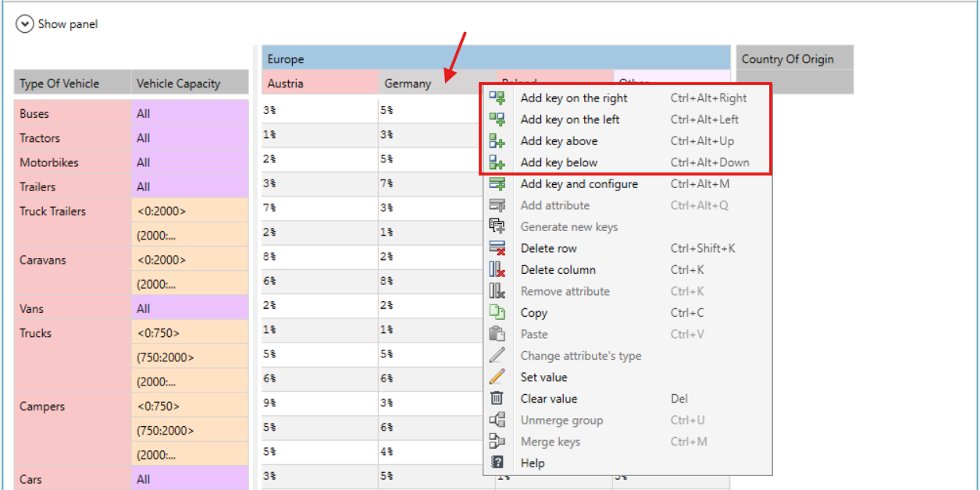Screen dimensions: 980x490
Task: Click the Change attribute's type icon
Action: coord(497,356)
